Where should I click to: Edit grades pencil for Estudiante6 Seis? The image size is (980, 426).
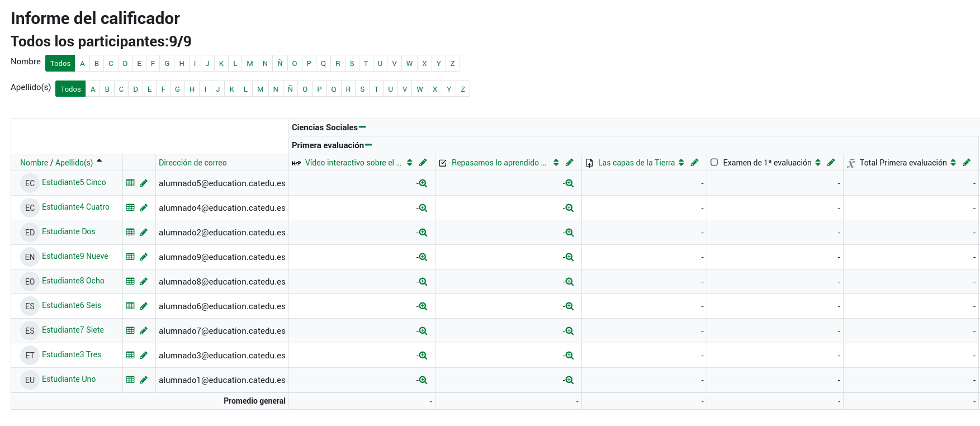pos(144,306)
